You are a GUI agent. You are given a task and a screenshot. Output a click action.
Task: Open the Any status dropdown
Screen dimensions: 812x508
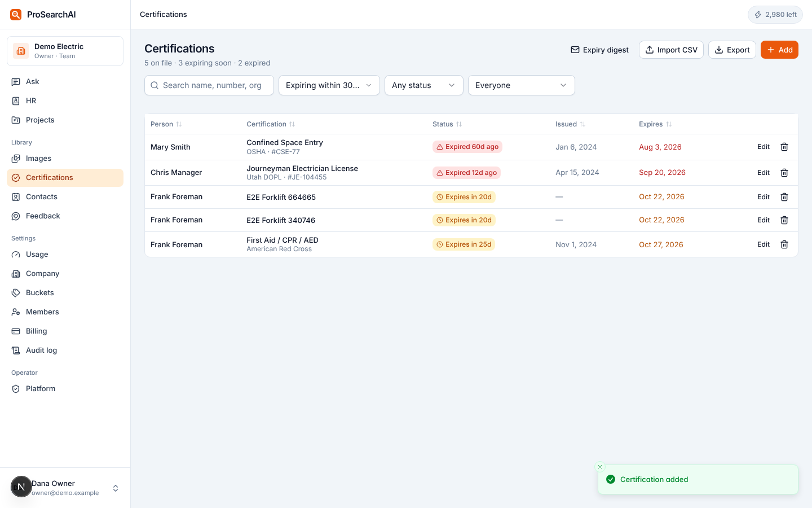[x=424, y=85]
